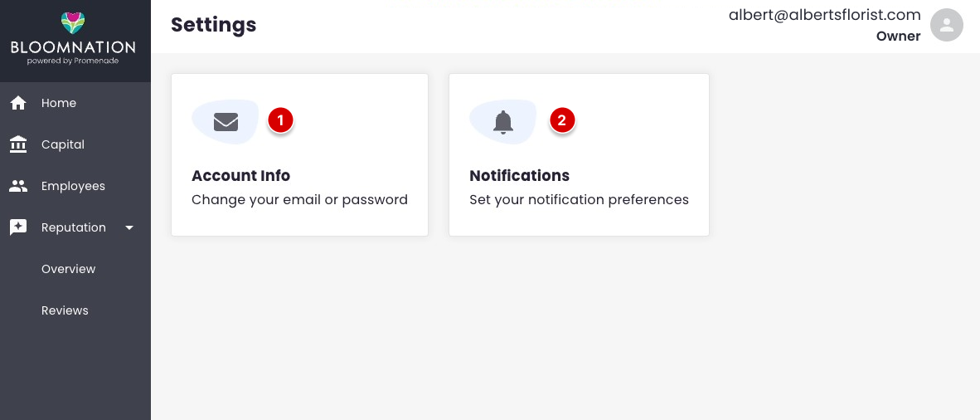980x420 pixels.
Task: Collapse the Reputation dropdown arrow
Action: pyautogui.click(x=129, y=227)
